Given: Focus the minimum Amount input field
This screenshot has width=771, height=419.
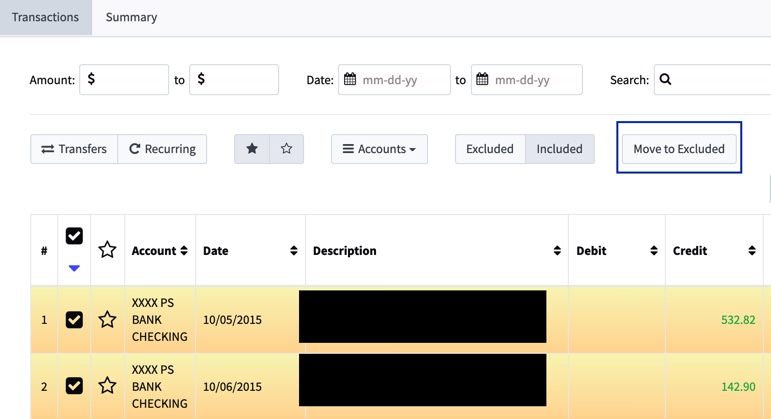Looking at the screenshot, I should (x=124, y=79).
